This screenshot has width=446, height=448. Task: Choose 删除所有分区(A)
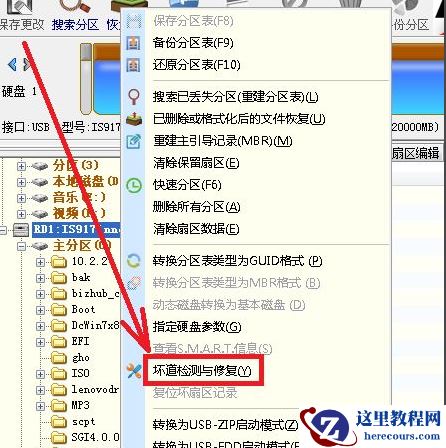(x=196, y=207)
